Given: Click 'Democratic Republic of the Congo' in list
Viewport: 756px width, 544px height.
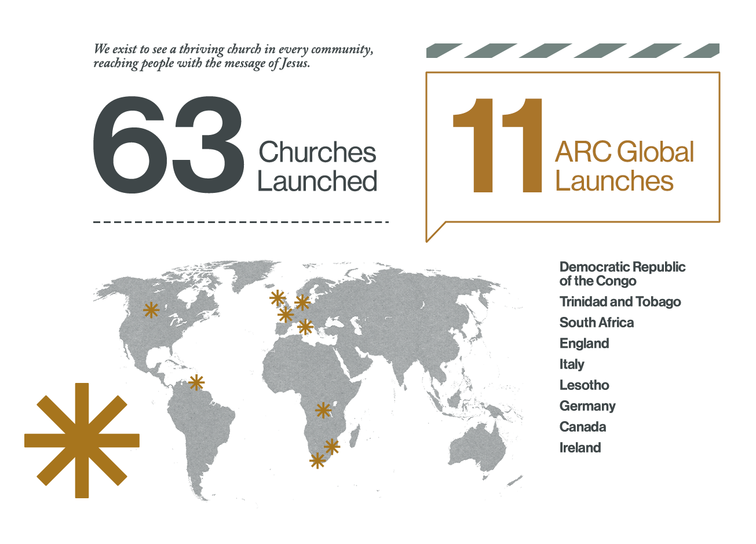Looking at the screenshot, I should tap(622, 274).
